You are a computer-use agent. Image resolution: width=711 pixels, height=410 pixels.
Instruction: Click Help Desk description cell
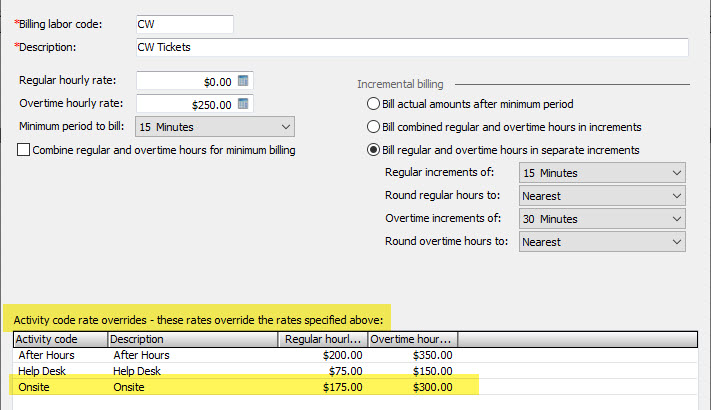(x=137, y=371)
